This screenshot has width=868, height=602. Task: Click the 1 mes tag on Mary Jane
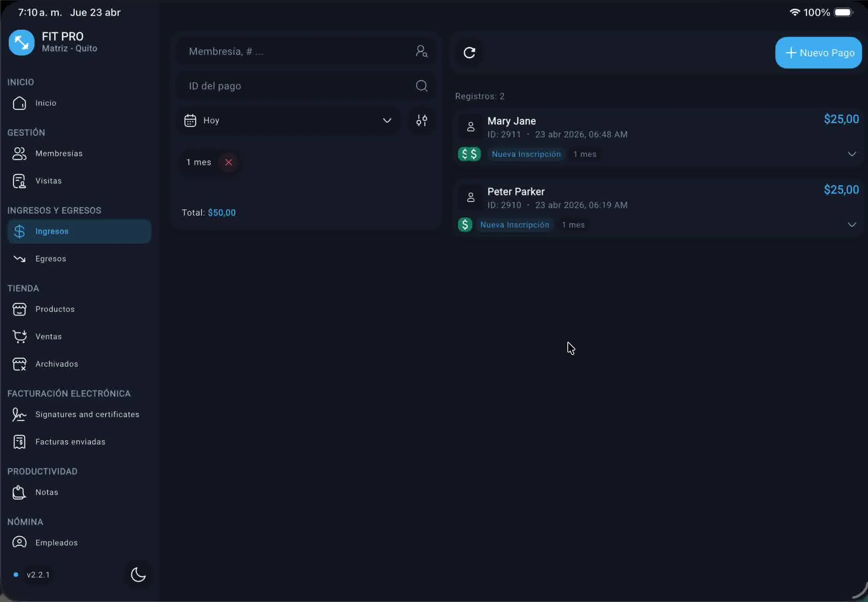tap(585, 154)
